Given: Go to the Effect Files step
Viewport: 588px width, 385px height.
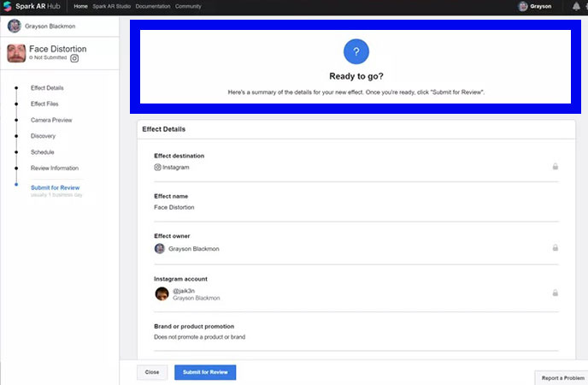Looking at the screenshot, I should [x=44, y=104].
